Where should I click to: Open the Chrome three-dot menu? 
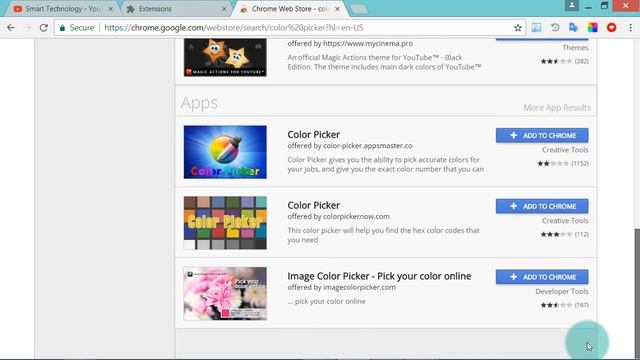click(x=630, y=28)
